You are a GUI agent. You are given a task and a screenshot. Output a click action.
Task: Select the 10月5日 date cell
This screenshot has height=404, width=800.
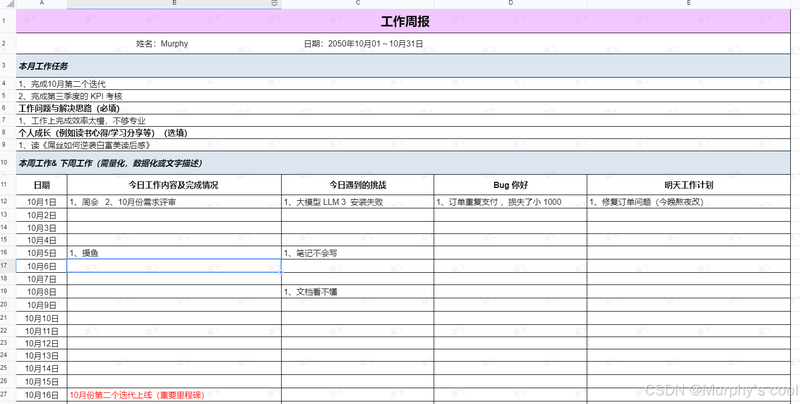point(41,253)
